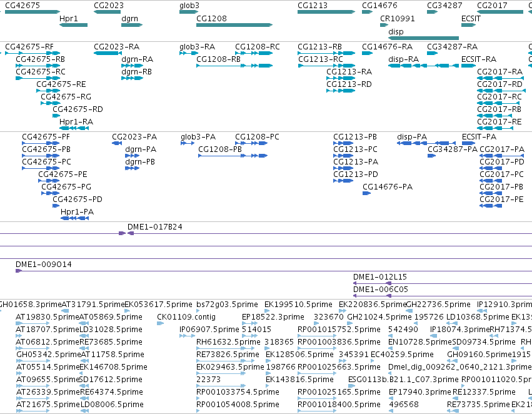Viewport: 532px width, 414px height.
Task: Select the ECSIT gene label
Action: (471, 18)
